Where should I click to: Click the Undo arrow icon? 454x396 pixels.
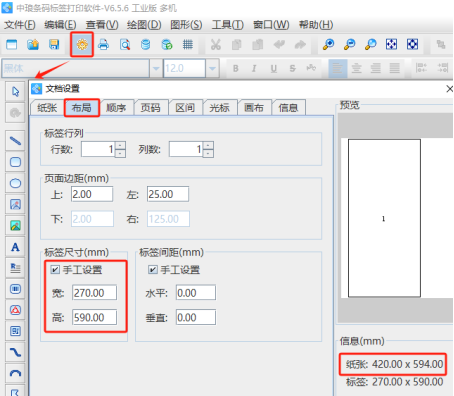tap(279, 44)
